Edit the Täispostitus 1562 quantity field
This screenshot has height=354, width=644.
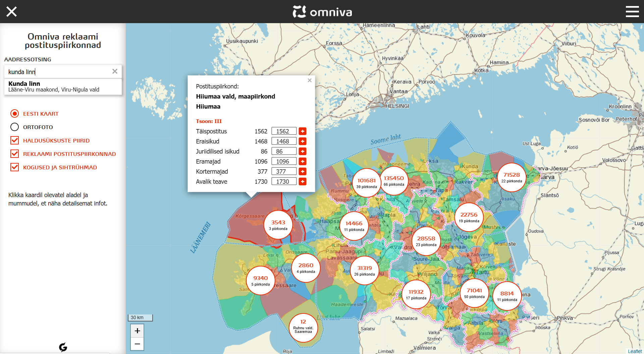[284, 131]
